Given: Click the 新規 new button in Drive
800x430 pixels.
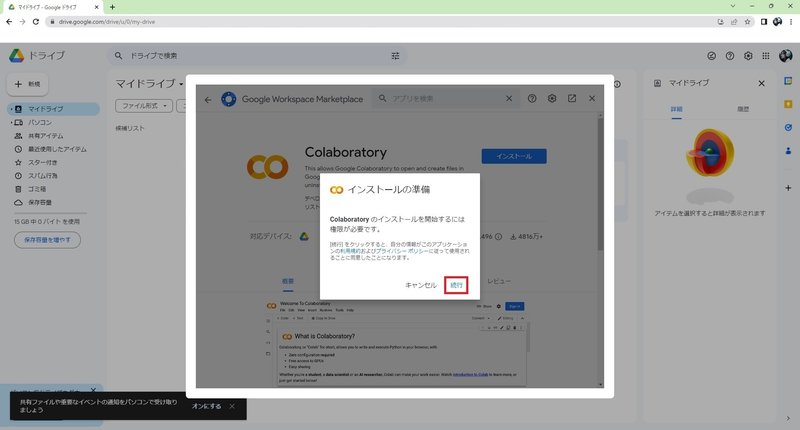Looking at the screenshot, I should pyautogui.click(x=28, y=84).
